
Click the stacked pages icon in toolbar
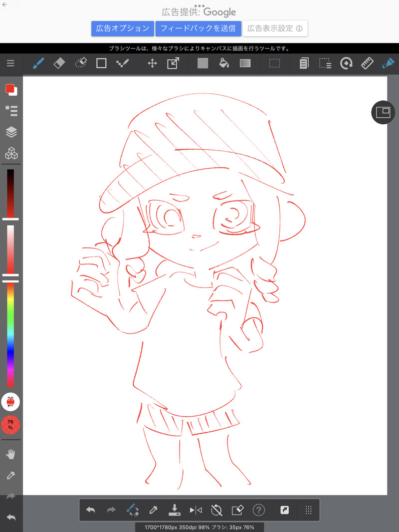click(304, 63)
